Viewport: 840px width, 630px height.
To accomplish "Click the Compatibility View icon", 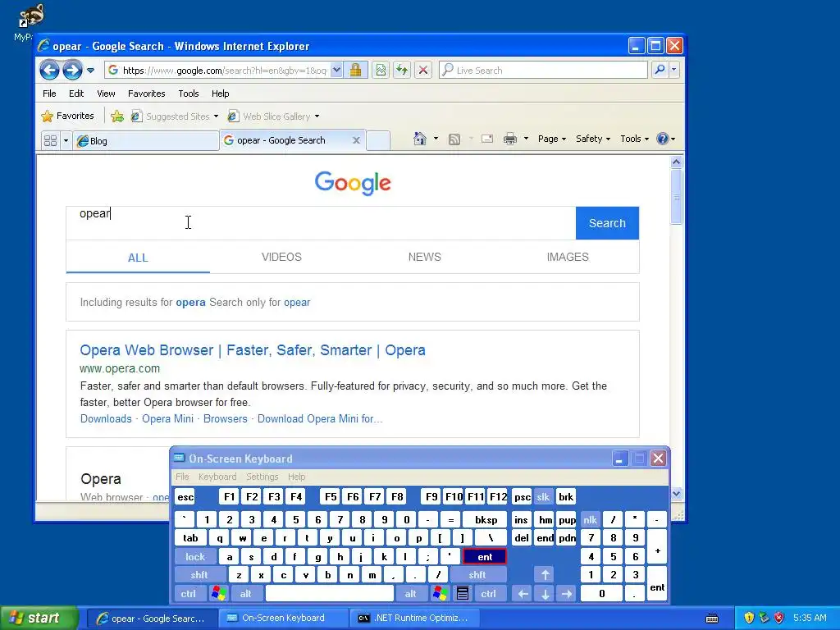I will [381, 71].
